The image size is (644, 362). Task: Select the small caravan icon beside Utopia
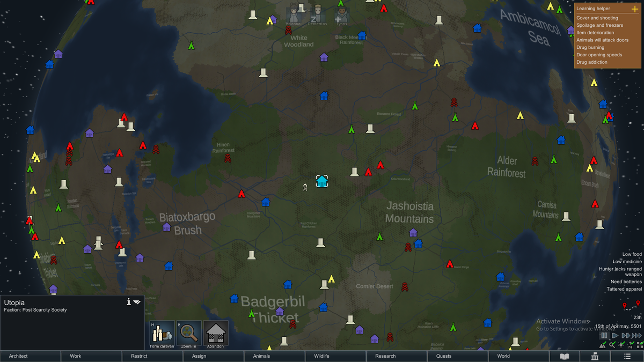[305, 187]
